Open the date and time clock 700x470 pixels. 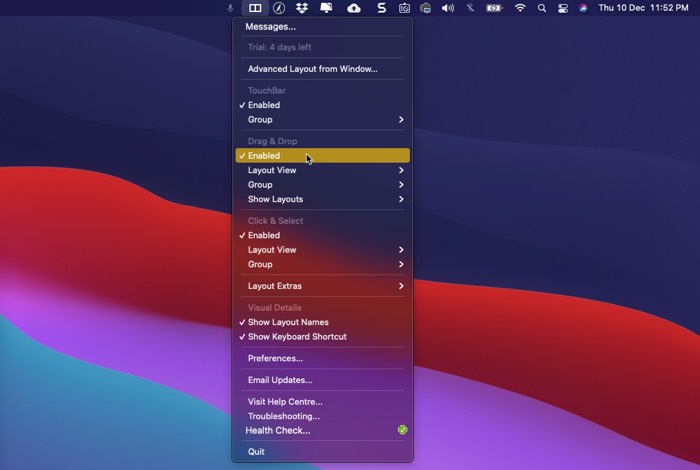(x=643, y=8)
